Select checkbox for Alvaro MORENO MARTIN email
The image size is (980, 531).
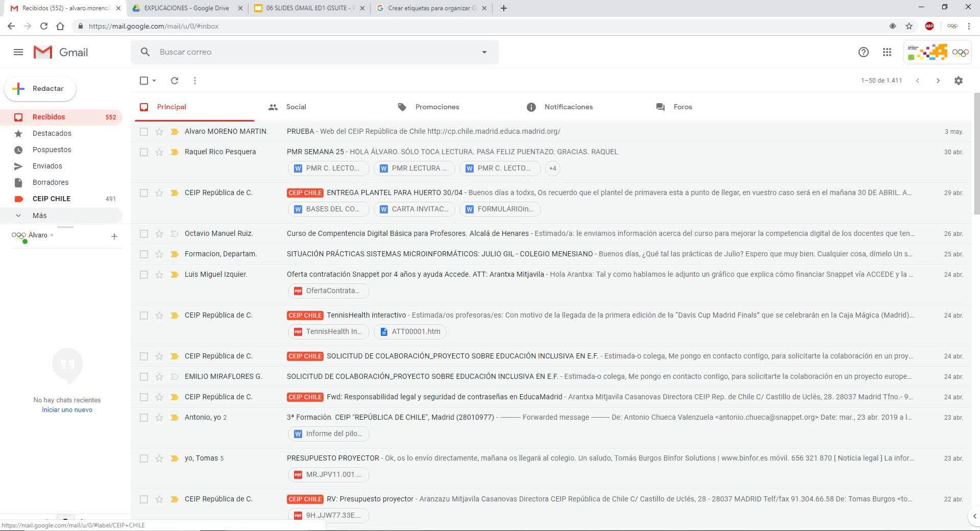click(144, 132)
